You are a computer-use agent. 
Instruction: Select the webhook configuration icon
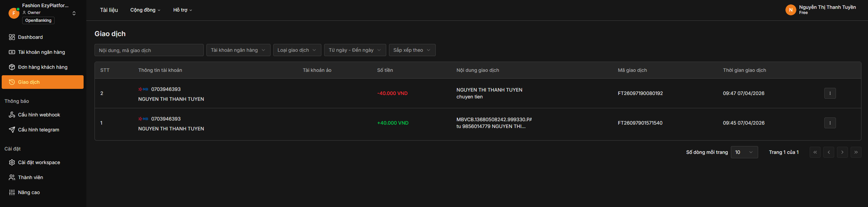12,115
